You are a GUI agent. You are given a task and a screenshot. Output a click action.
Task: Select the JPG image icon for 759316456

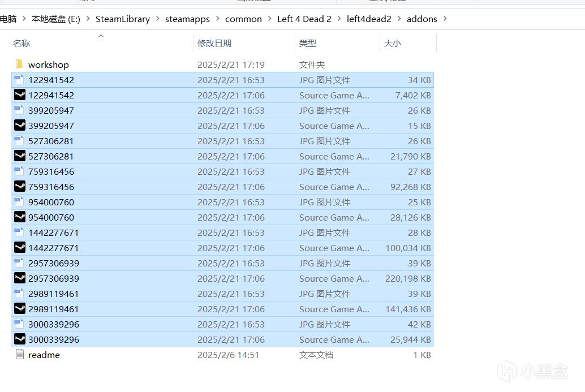coord(19,171)
